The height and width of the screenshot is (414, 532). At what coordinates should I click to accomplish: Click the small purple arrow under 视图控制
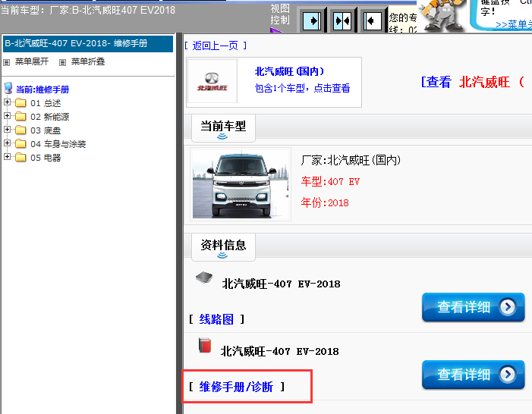275,30
